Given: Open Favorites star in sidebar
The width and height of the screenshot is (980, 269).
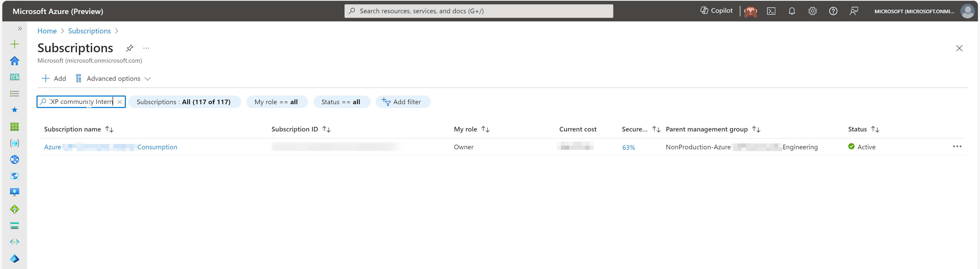Looking at the screenshot, I should tap(15, 110).
